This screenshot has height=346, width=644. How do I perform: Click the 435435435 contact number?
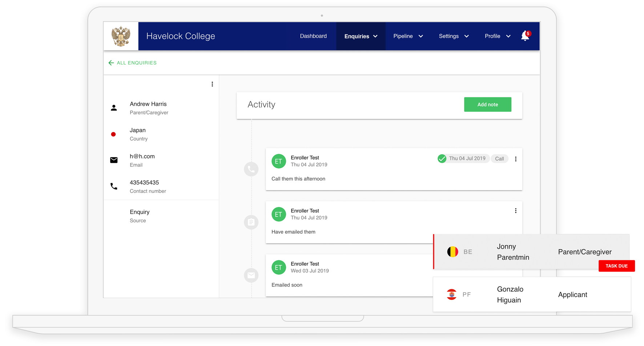144,182
